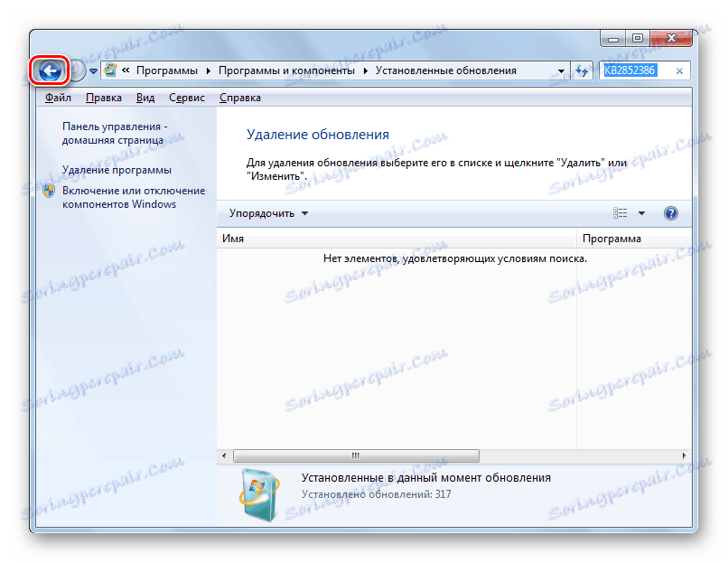Open the Справка menu
This screenshot has height=563, width=728.
(x=240, y=98)
